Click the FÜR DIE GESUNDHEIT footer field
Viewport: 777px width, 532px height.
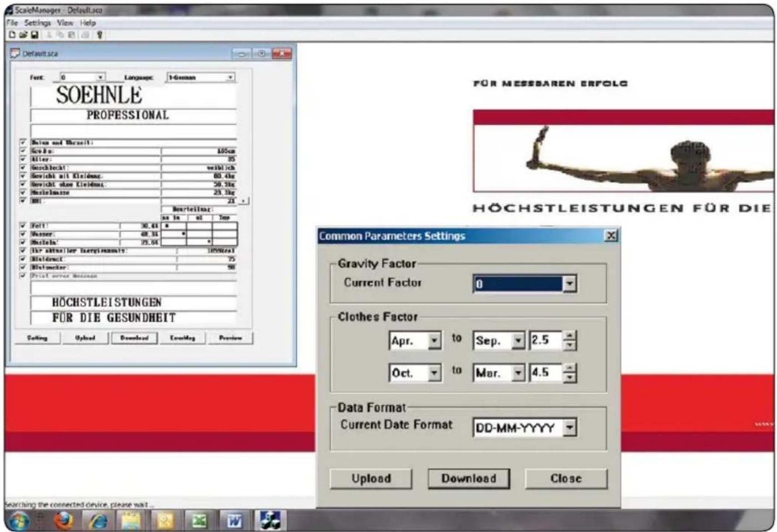[133, 318]
